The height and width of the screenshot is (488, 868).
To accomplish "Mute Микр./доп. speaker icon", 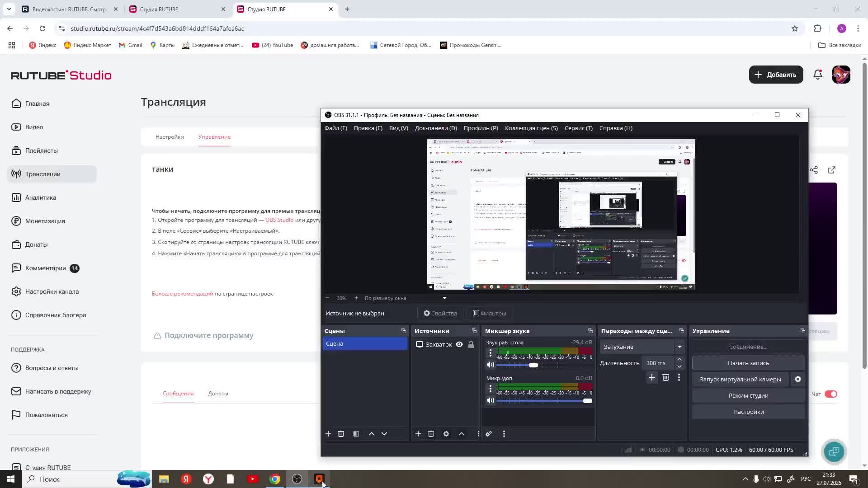I will coord(491,400).
